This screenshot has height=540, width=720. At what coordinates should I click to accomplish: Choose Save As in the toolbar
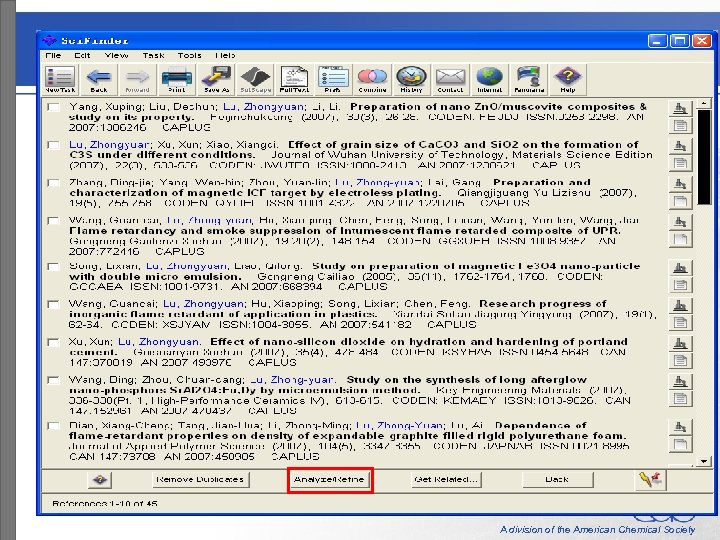pyautogui.click(x=216, y=79)
